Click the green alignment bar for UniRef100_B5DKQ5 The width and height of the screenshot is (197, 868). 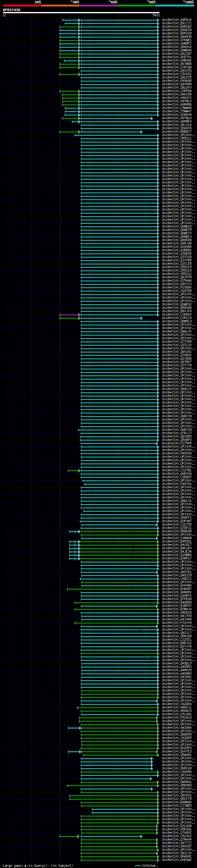tap(120, 531)
